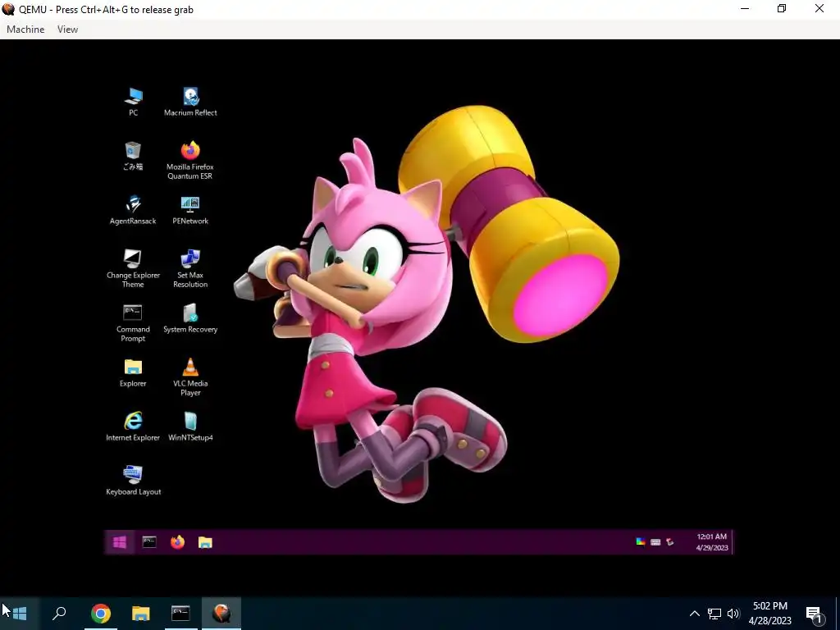
Task: Select Change Explorer Theme shortcut
Action: pyautogui.click(x=133, y=268)
